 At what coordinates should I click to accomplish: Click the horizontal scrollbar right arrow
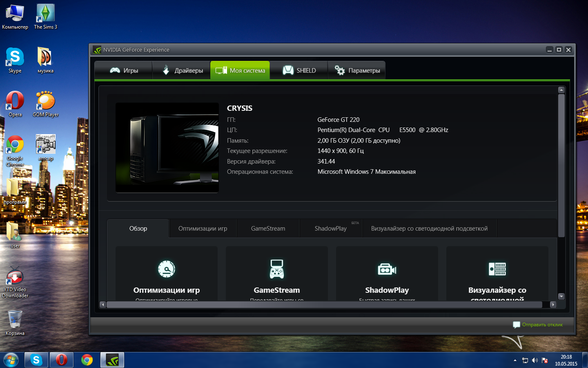(553, 305)
